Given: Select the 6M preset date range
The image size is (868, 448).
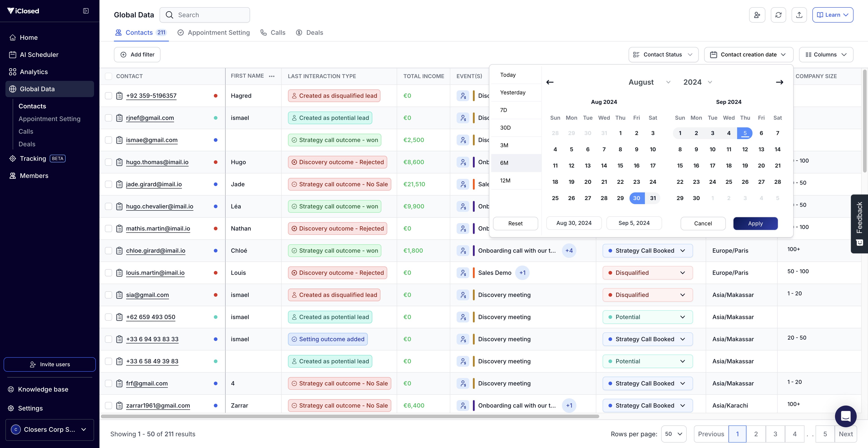Looking at the screenshot, I should 504,163.
